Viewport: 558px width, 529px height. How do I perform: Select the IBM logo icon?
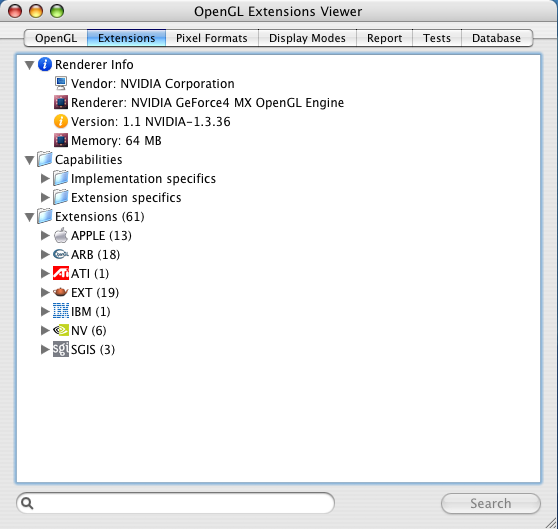[61, 311]
